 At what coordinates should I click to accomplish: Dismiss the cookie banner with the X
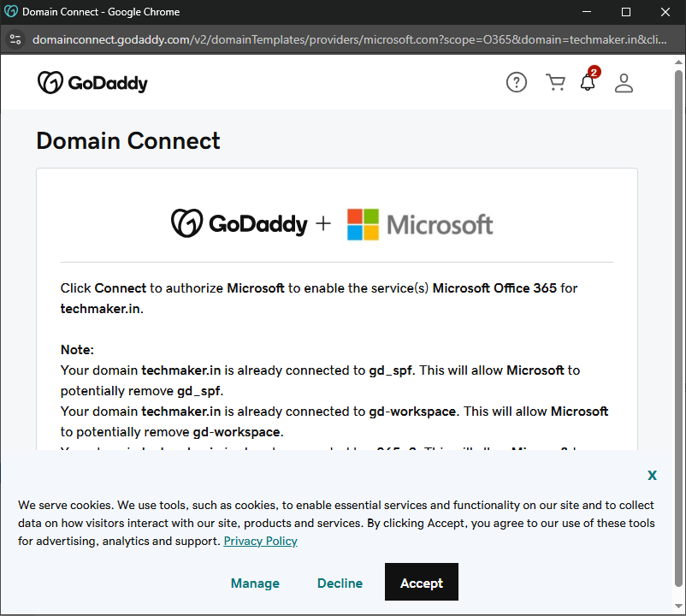[652, 475]
